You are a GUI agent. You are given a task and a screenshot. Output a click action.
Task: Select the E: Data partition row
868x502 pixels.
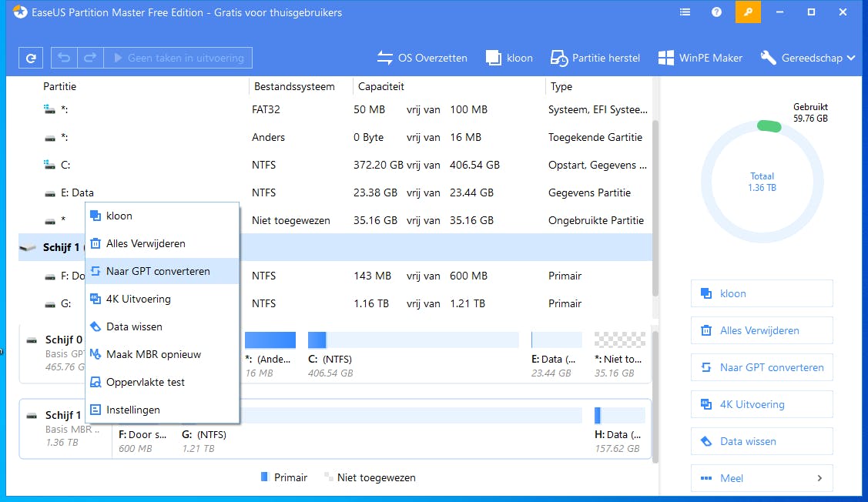tap(335, 192)
